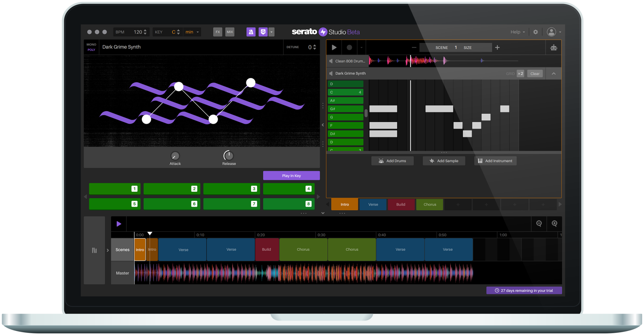Zoom in the song timeline

click(x=554, y=224)
